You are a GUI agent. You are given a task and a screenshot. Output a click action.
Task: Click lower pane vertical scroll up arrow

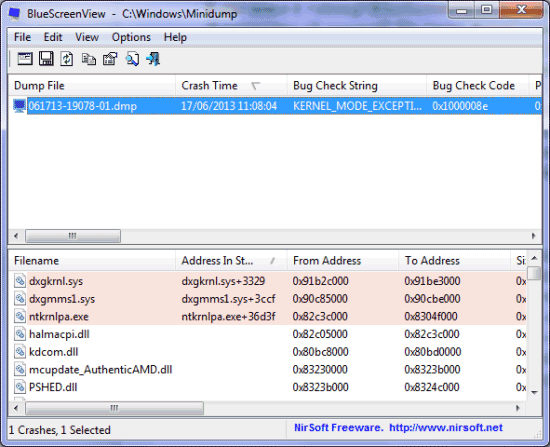point(534,258)
